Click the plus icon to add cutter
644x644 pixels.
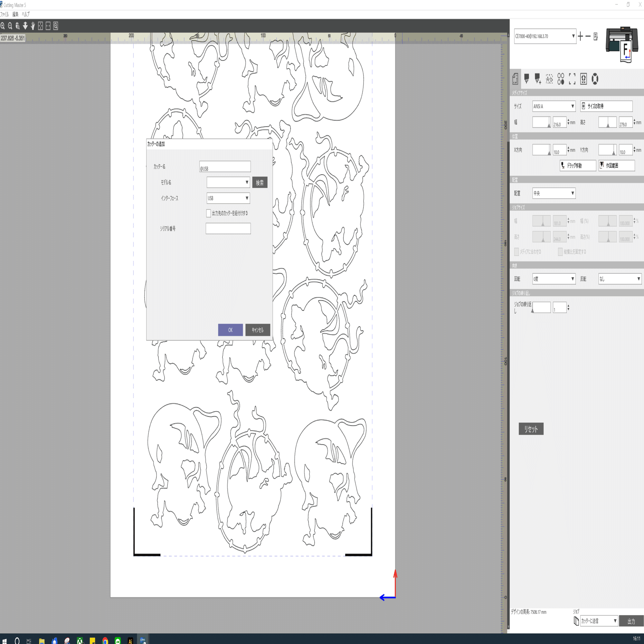coord(580,36)
